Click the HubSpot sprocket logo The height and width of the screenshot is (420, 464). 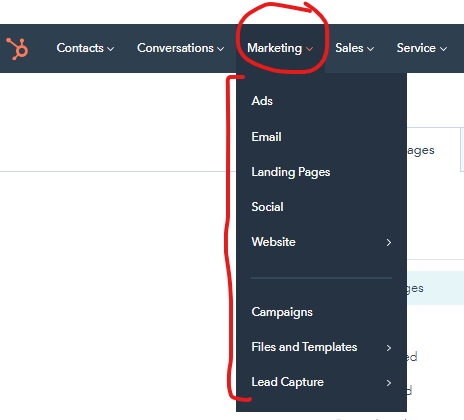pyautogui.click(x=17, y=49)
